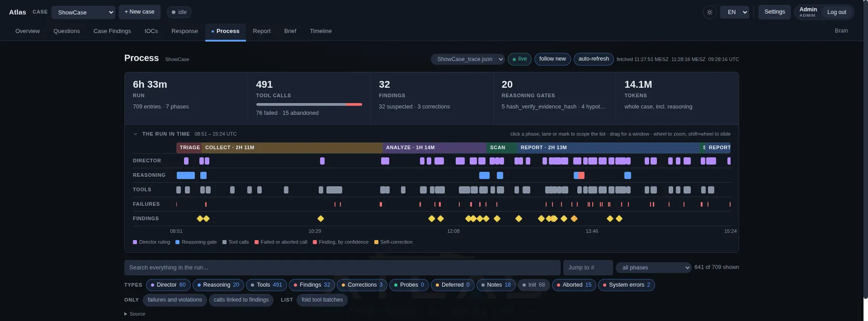Toggle the Reasoning 20 type filter

click(x=218, y=285)
